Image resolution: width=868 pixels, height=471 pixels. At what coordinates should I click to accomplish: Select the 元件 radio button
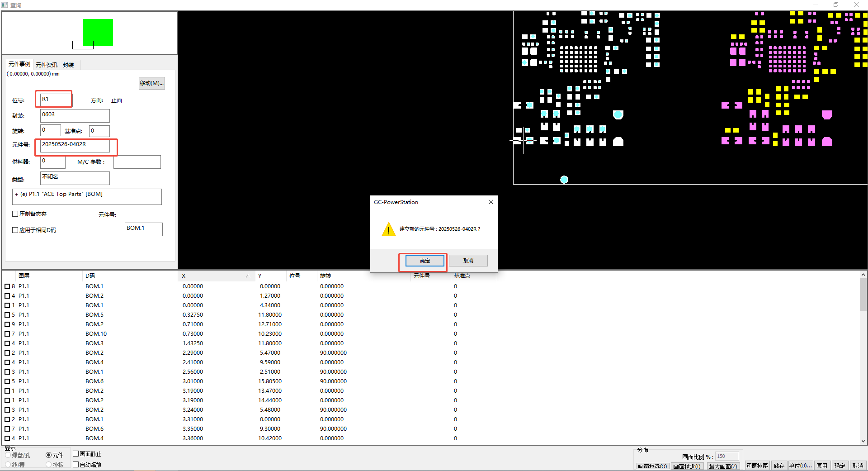pos(48,455)
